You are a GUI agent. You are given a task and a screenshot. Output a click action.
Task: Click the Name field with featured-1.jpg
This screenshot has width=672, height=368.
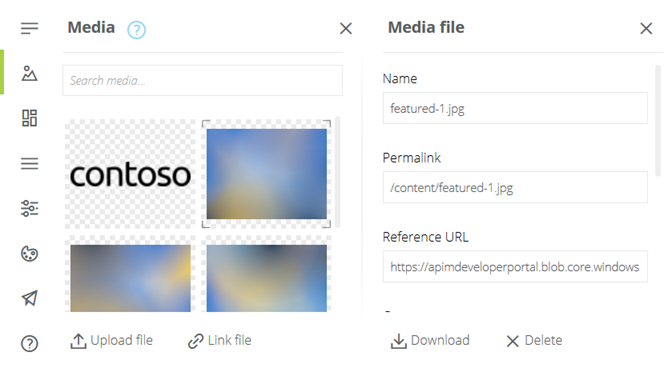pyautogui.click(x=515, y=108)
